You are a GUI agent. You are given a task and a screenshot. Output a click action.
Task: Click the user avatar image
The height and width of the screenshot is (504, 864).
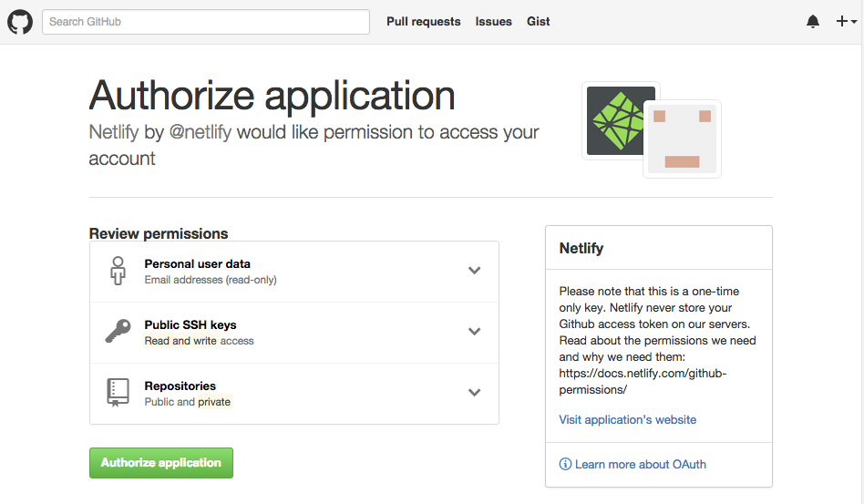point(682,139)
